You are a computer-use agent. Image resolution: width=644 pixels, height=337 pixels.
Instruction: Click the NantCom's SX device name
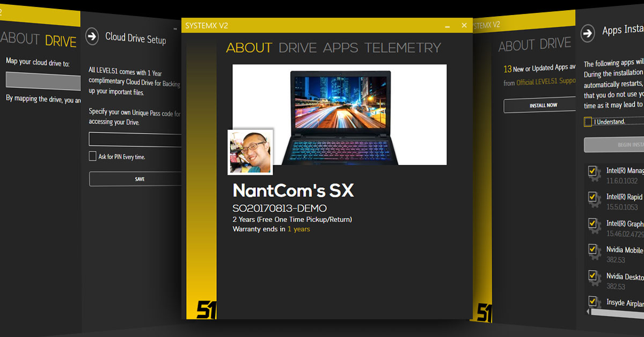coord(293,191)
